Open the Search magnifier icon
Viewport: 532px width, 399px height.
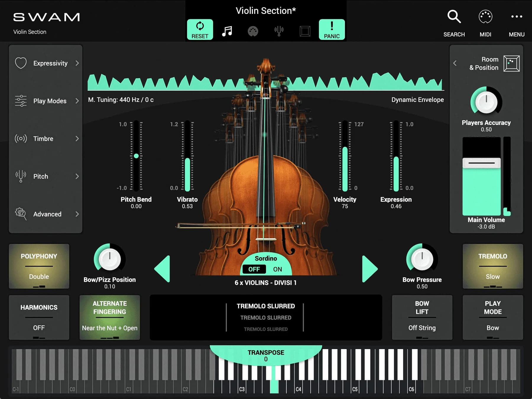454,17
